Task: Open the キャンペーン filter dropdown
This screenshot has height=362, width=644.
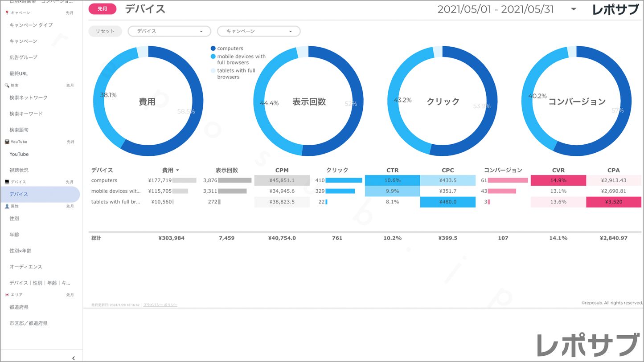Action: 258,31
